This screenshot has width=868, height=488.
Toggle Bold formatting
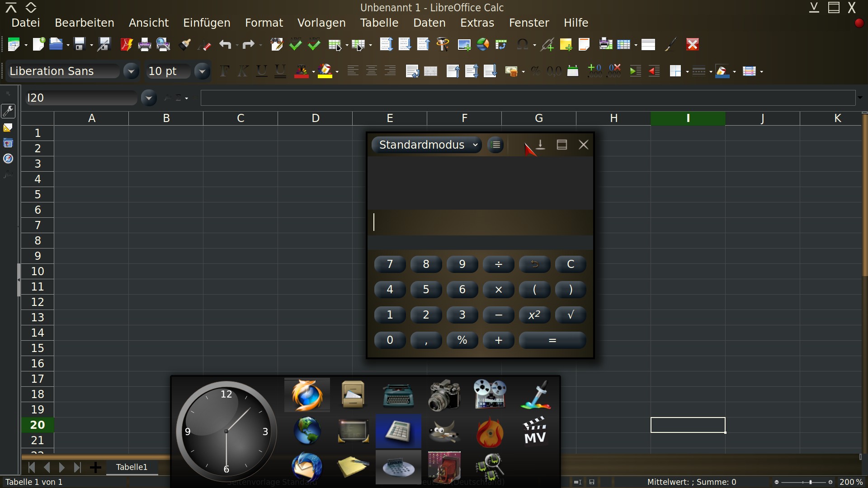coord(224,71)
